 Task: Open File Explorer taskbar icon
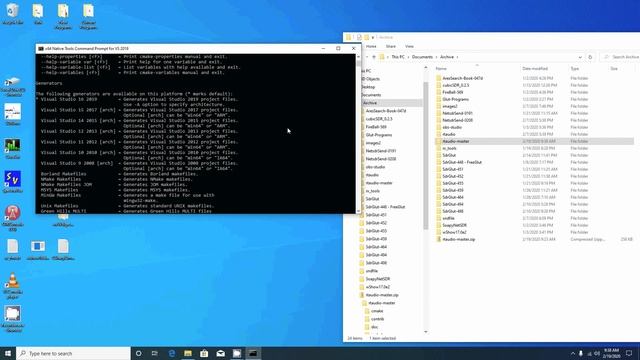coord(188,353)
